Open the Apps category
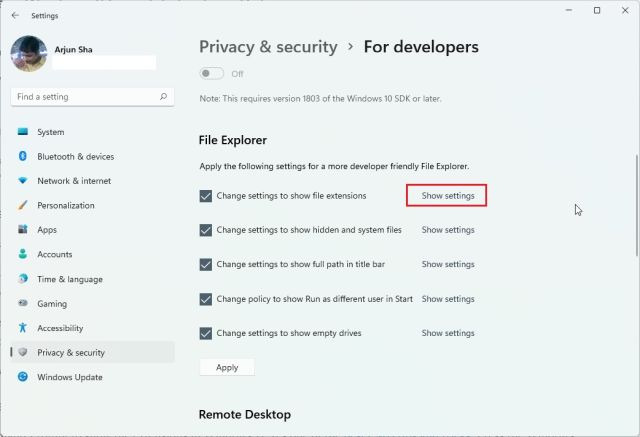Screen dimensions: 640x437 [93, 230]
